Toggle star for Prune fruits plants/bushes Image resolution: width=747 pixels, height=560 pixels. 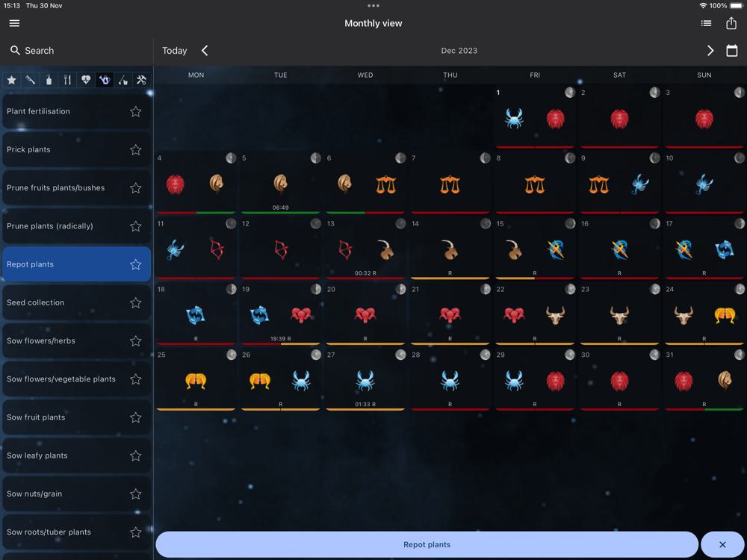(136, 188)
